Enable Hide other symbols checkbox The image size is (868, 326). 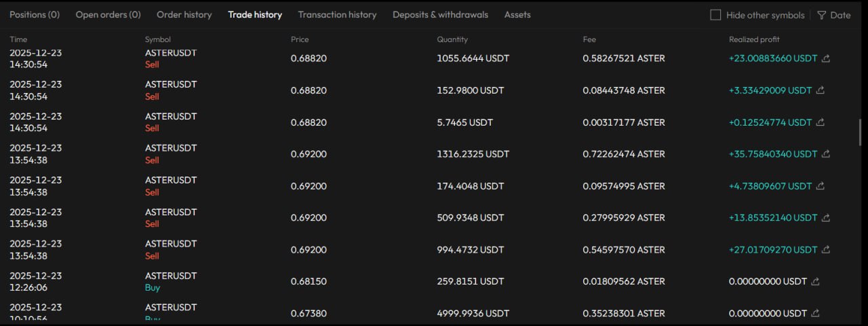[715, 15]
